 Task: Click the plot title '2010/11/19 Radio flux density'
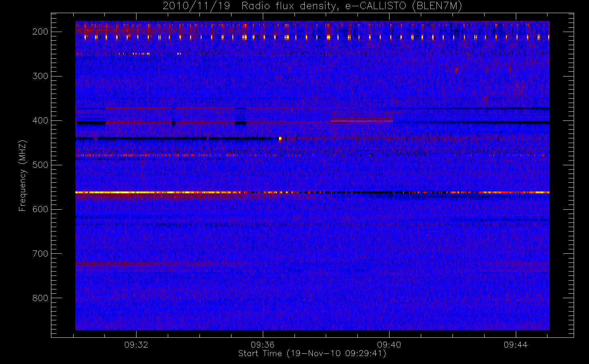[312, 6]
